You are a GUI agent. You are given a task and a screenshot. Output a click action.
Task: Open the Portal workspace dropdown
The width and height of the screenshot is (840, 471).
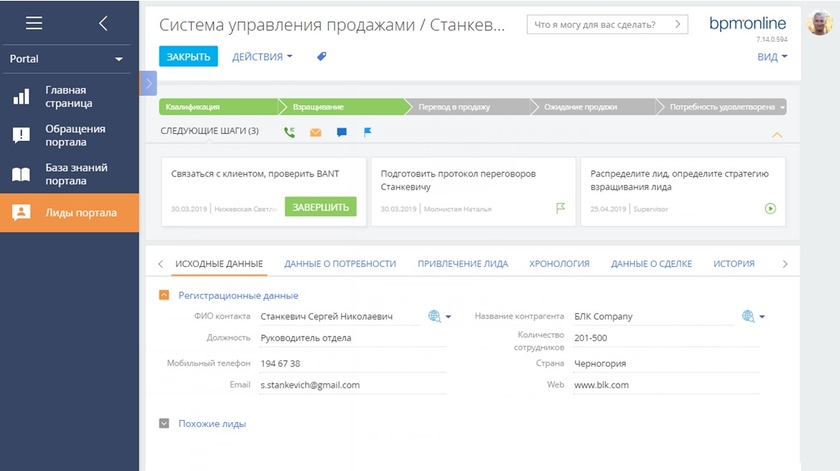69,59
